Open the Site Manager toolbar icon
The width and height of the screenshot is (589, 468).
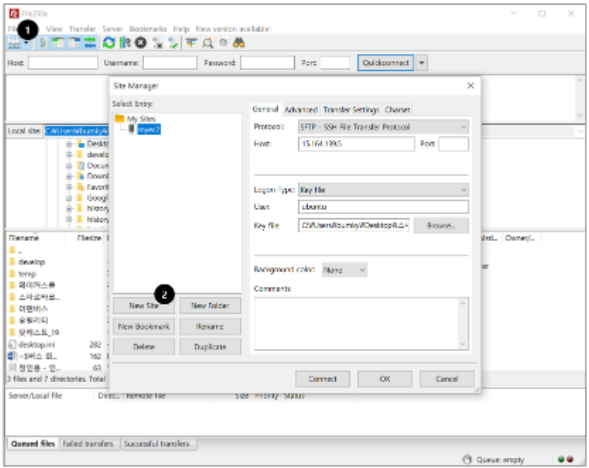[x=14, y=43]
